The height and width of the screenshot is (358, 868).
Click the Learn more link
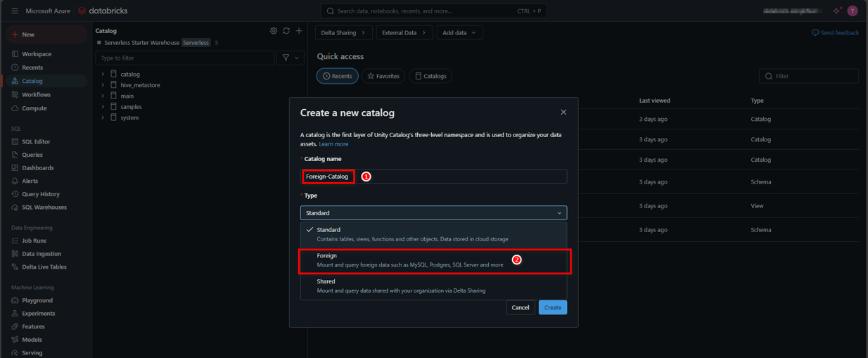(333, 144)
